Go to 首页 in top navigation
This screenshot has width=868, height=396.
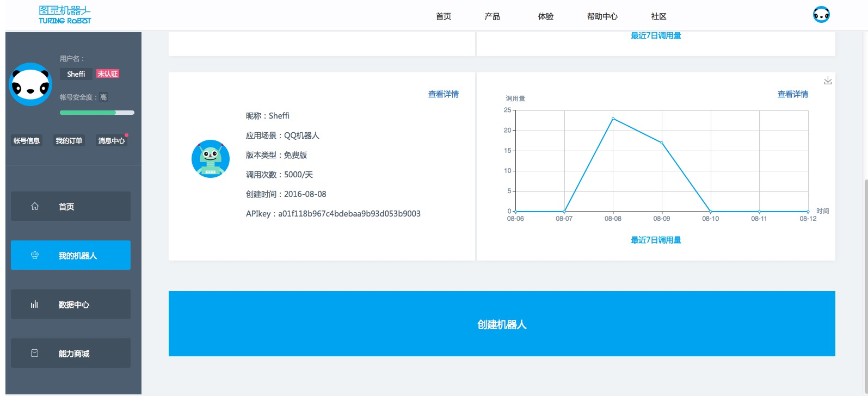coord(444,16)
